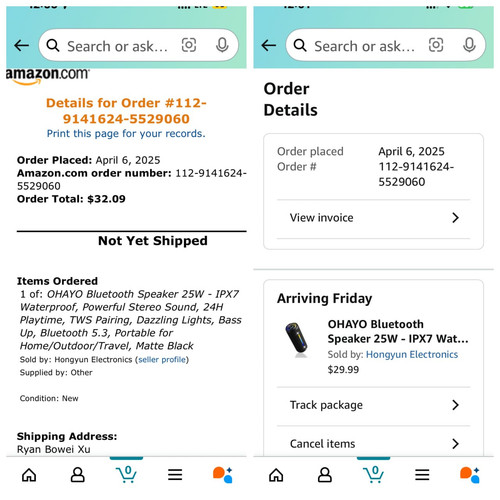Viewport: 500px width, 500px height.
Task: Tap the back arrow on left screen
Action: pyautogui.click(x=22, y=45)
